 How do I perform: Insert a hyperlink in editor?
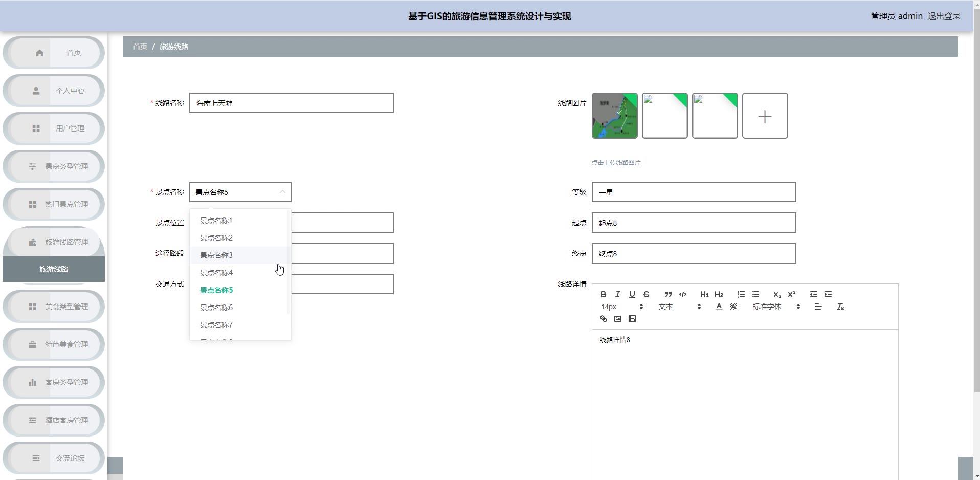tap(603, 319)
